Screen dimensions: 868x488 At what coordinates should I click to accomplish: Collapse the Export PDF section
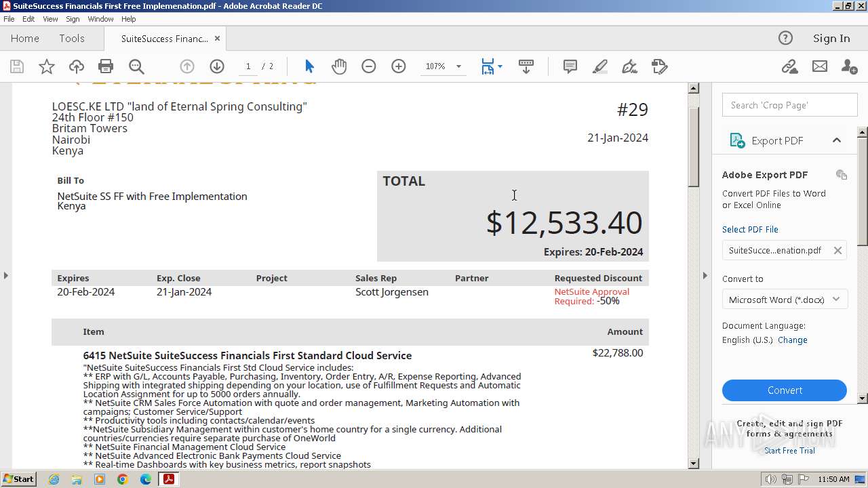pos(837,140)
